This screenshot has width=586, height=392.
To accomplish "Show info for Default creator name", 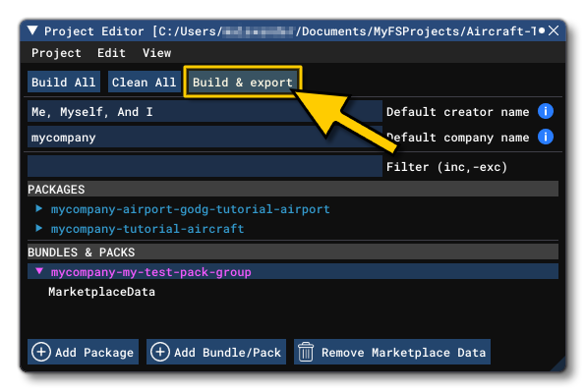I will pyautogui.click(x=546, y=111).
